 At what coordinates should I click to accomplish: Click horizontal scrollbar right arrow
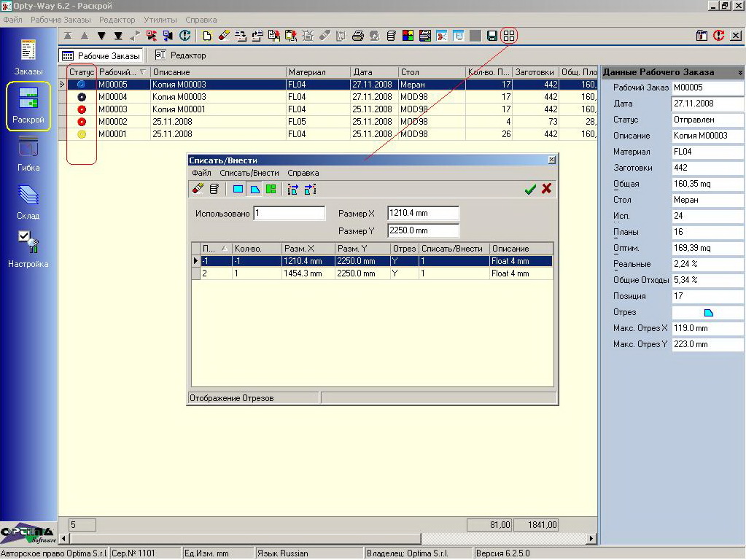pos(591,539)
